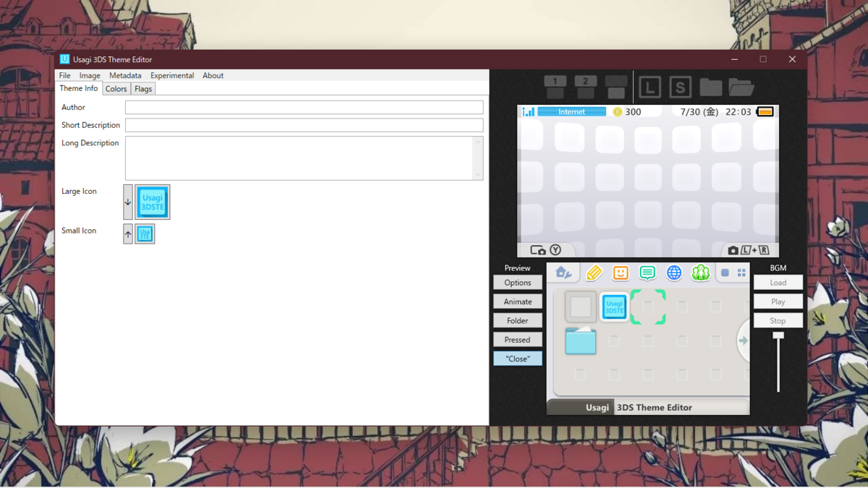Toggle the Animate preview button
Screen dimensions: 868x488
coord(518,301)
